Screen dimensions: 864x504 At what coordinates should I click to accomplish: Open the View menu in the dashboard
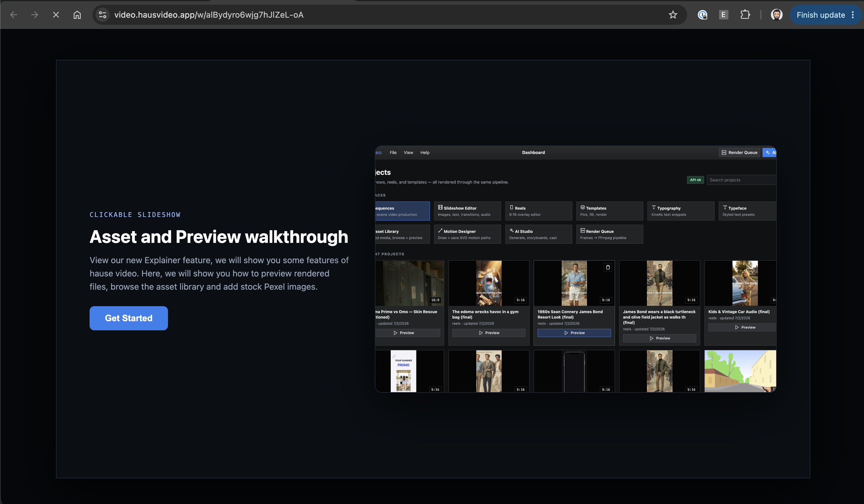(408, 152)
